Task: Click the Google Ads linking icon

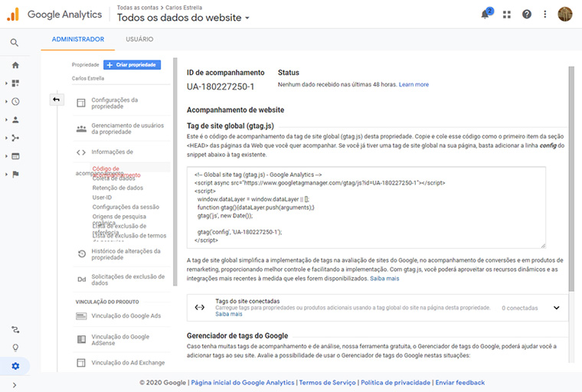Action: pos(81,316)
